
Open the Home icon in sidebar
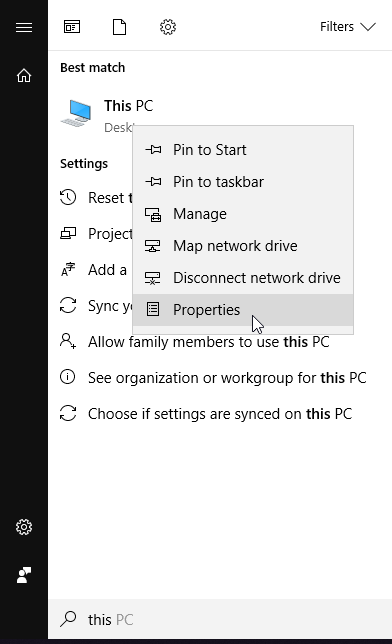click(24, 75)
